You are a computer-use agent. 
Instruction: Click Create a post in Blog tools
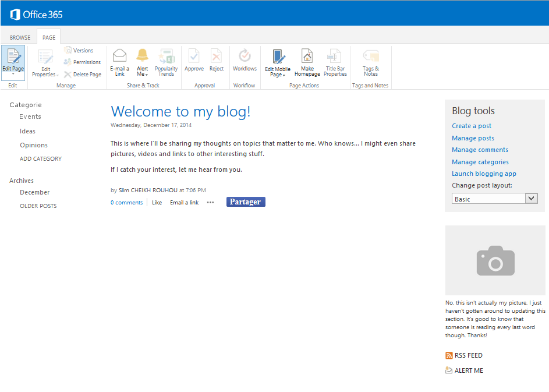[x=471, y=126]
